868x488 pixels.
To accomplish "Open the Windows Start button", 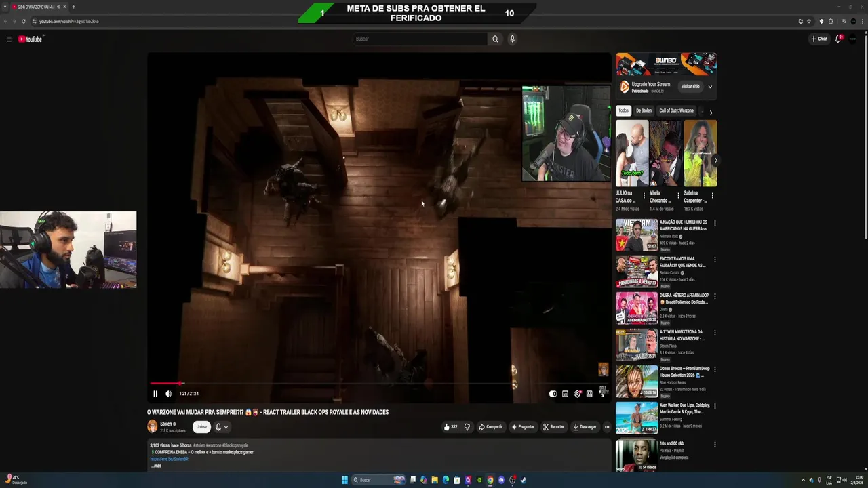I will [344, 480].
